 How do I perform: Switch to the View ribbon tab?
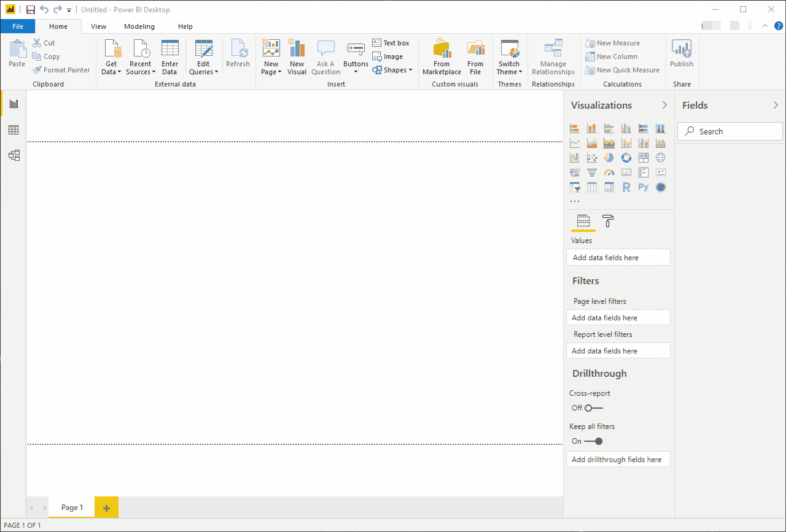(x=98, y=26)
